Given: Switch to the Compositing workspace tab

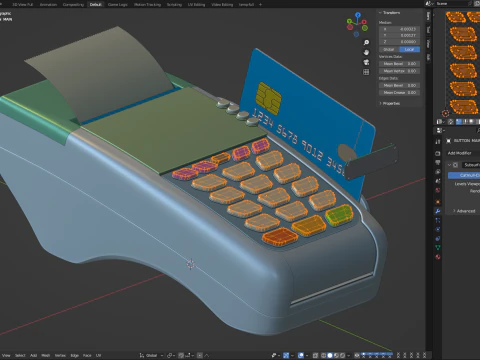Looking at the screenshot, I should (x=73, y=4).
